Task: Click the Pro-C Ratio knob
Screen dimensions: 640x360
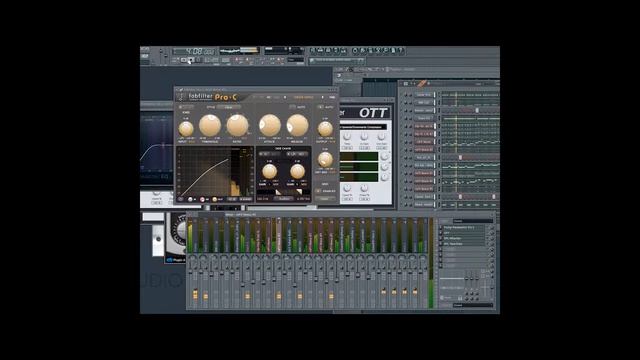Action: (x=238, y=125)
